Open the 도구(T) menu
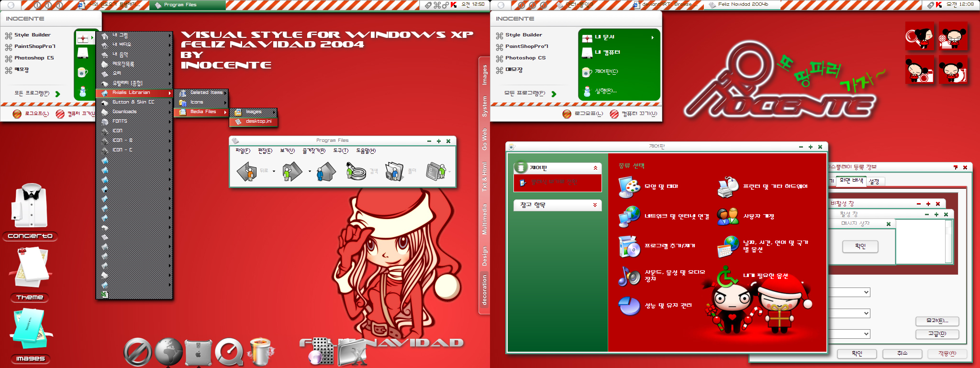The image size is (980, 368). [341, 151]
